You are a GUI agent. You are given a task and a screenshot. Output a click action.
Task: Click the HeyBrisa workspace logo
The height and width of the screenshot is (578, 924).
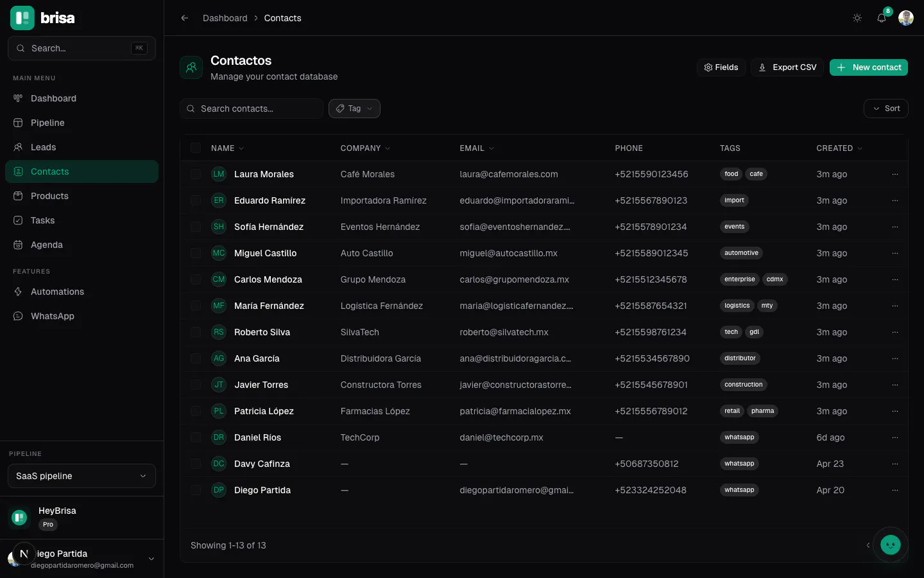[19, 517]
